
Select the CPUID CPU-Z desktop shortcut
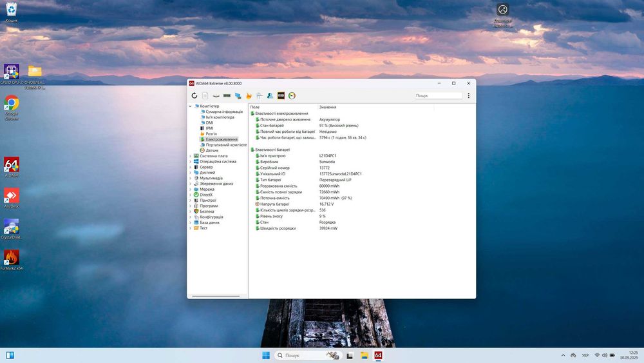(12, 74)
